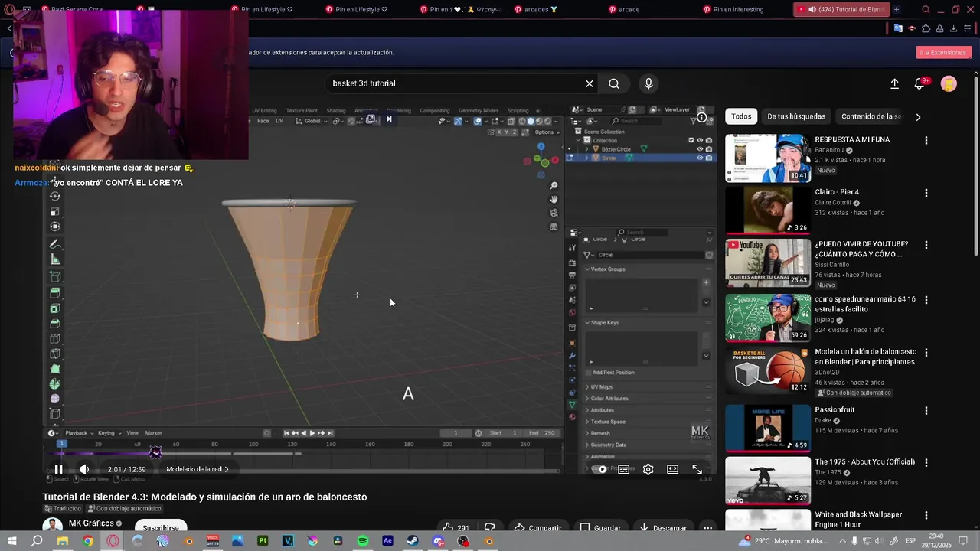Open the player settings gear

[648, 469]
